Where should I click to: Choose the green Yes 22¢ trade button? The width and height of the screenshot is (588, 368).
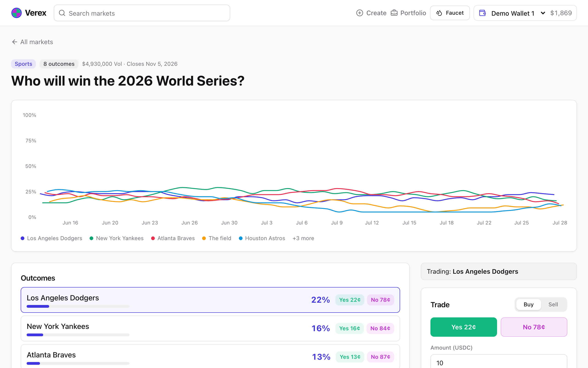(x=464, y=327)
